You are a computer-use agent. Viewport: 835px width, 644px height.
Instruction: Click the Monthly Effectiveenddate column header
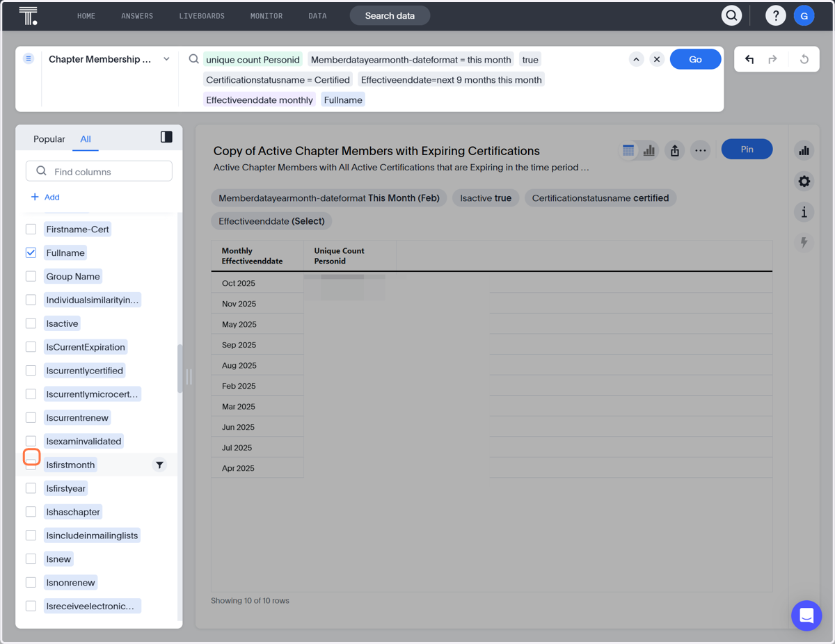pyautogui.click(x=257, y=256)
